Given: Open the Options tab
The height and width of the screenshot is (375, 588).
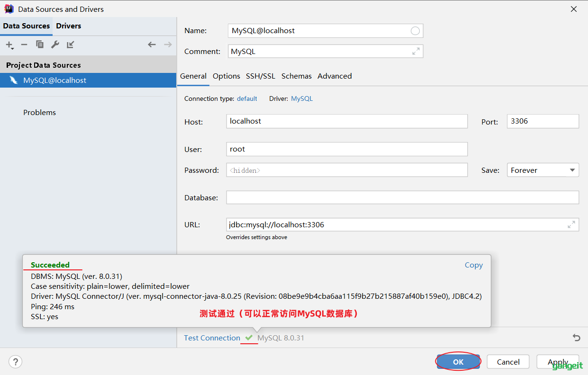Looking at the screenshot, I should (226, 76).
